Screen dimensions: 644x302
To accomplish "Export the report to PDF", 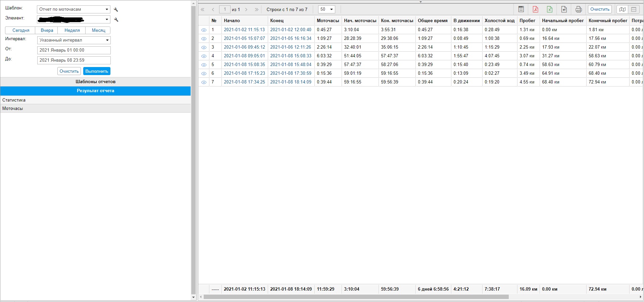I will coord(535,9).
